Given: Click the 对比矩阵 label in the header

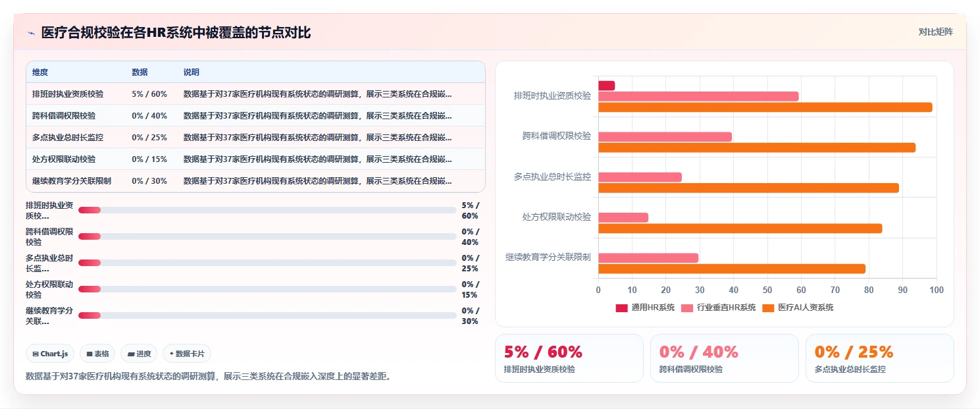Looking at the screenshot, I should pos(935,32).
